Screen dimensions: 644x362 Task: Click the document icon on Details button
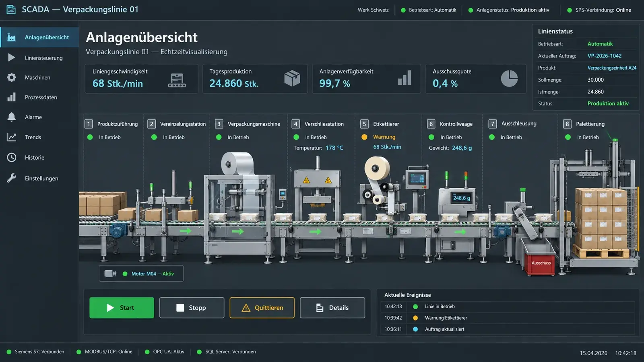[320, 308]
